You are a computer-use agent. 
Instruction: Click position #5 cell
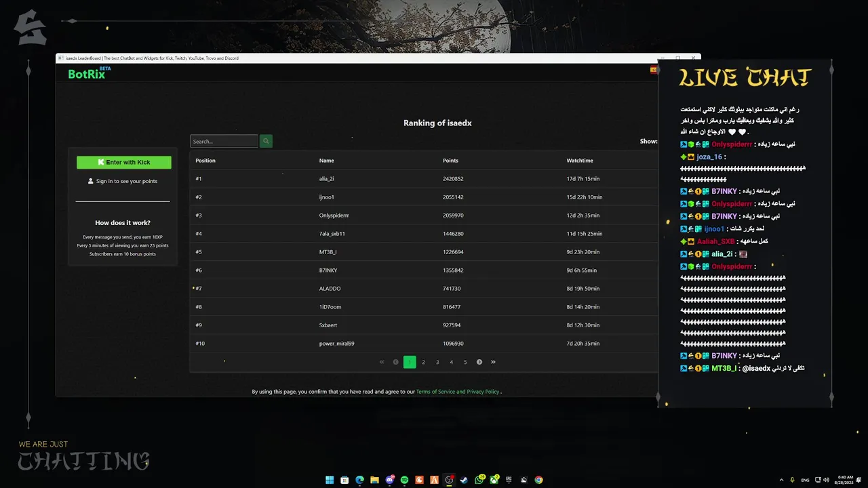[199, 252]
